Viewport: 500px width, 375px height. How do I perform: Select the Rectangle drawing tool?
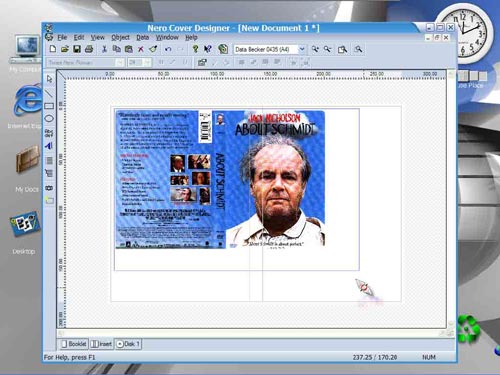coord(49,106)
